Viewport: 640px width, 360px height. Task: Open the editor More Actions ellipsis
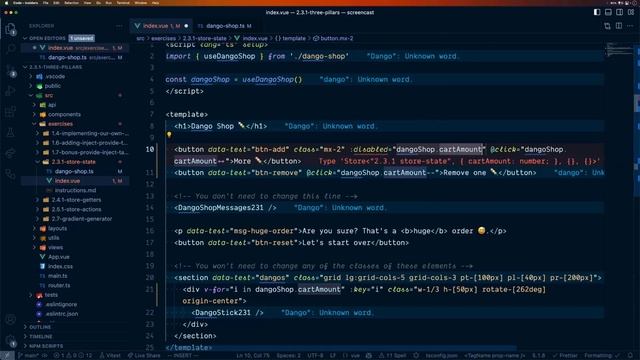(630, 26)
